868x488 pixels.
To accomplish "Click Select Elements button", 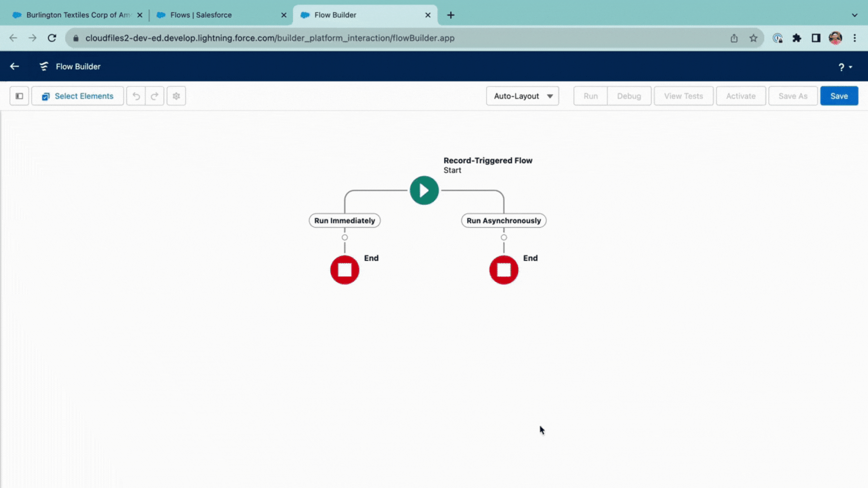I will coord(77,96).
